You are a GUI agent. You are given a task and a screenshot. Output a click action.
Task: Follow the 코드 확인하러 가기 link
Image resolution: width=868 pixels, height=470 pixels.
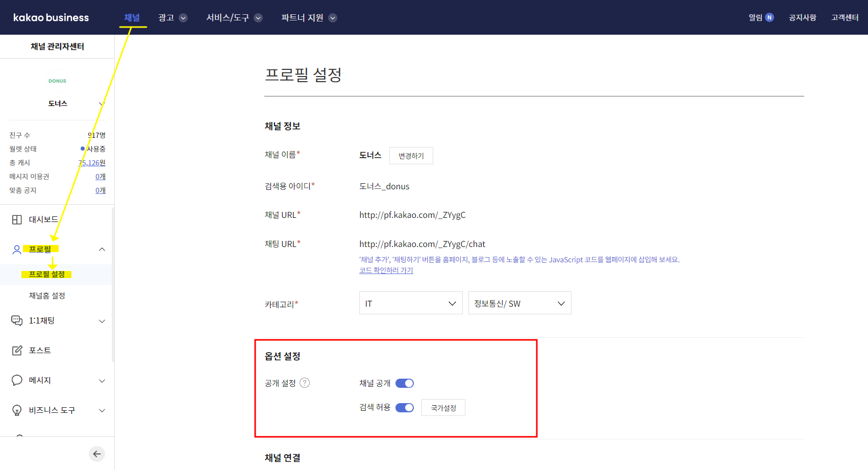pos(386,270)
